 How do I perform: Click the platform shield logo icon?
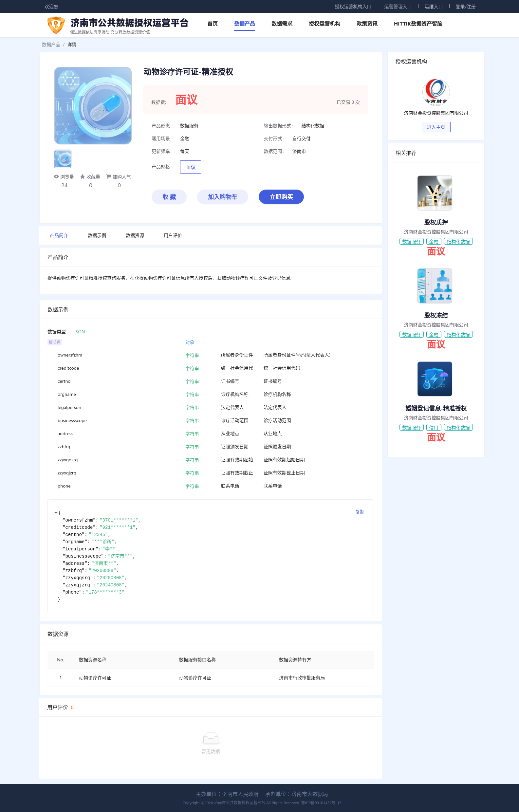click(56, 25)
